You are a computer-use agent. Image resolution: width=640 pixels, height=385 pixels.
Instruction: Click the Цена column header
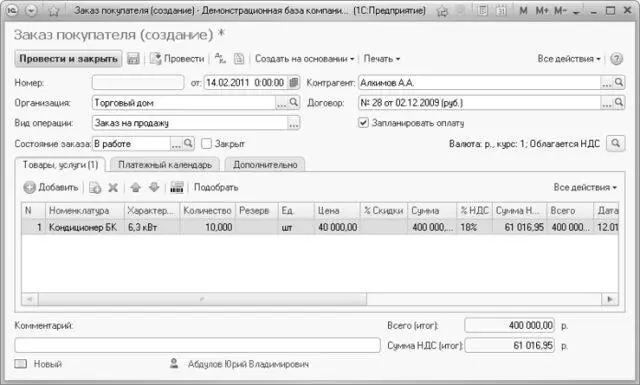(x=337, y=211)
